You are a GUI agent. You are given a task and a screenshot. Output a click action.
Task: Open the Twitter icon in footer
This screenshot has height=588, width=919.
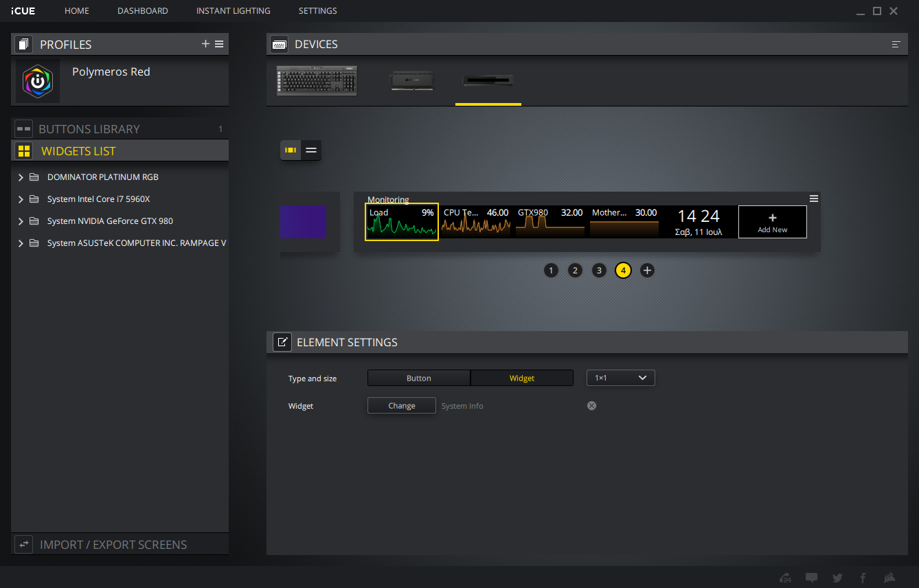click(x=837, y=578)
